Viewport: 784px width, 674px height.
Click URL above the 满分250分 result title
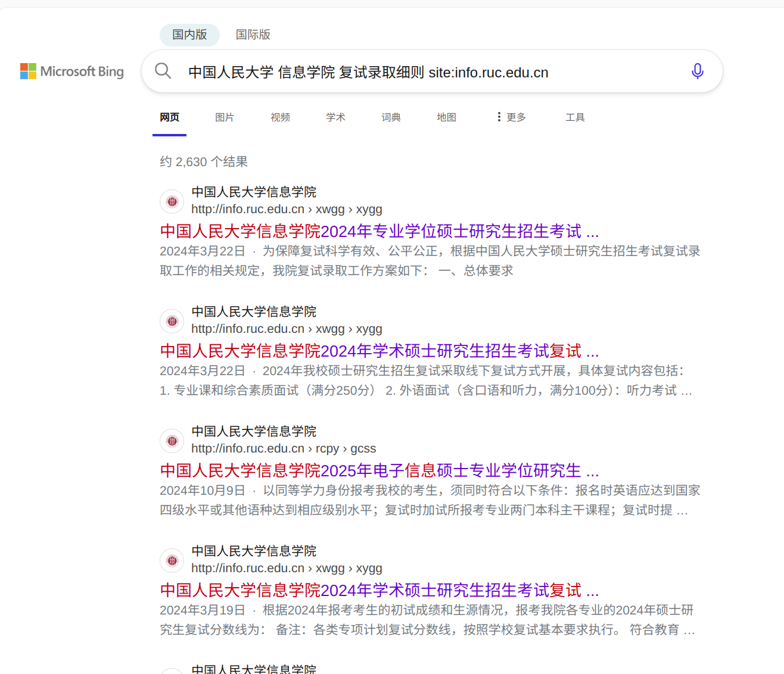287,329
